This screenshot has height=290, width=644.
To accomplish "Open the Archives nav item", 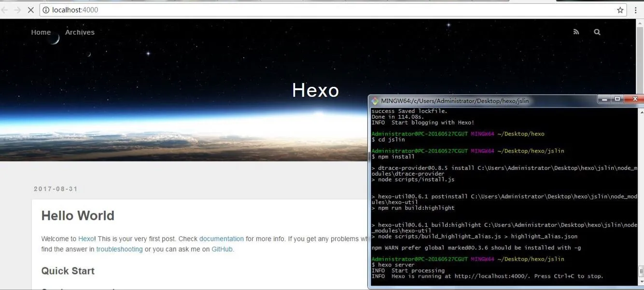I will point(80,32).
